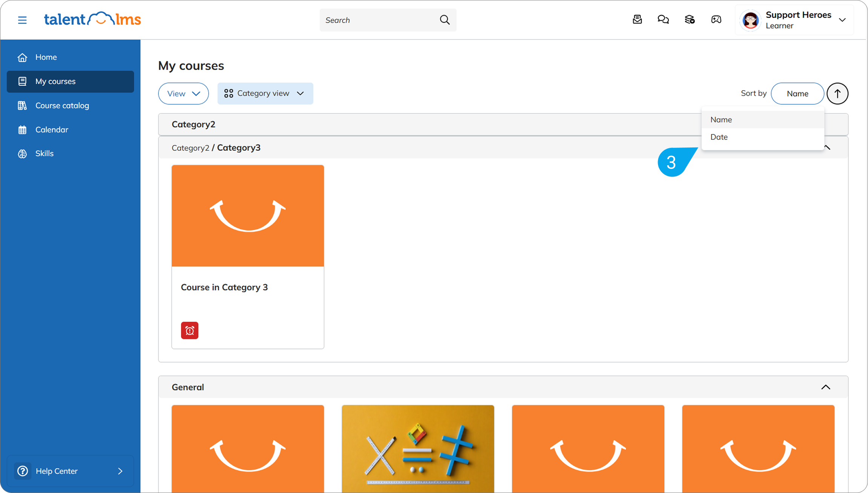Collapse the Category2 / Category3 section
This screenshot has width=868, height=493.
coord(827,147)
